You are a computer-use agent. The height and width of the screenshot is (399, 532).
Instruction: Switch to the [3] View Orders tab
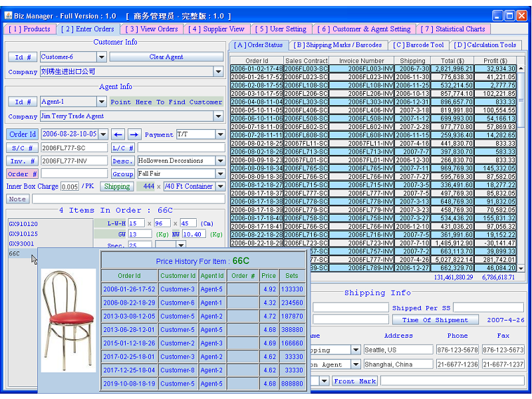[x=152, y=29]
